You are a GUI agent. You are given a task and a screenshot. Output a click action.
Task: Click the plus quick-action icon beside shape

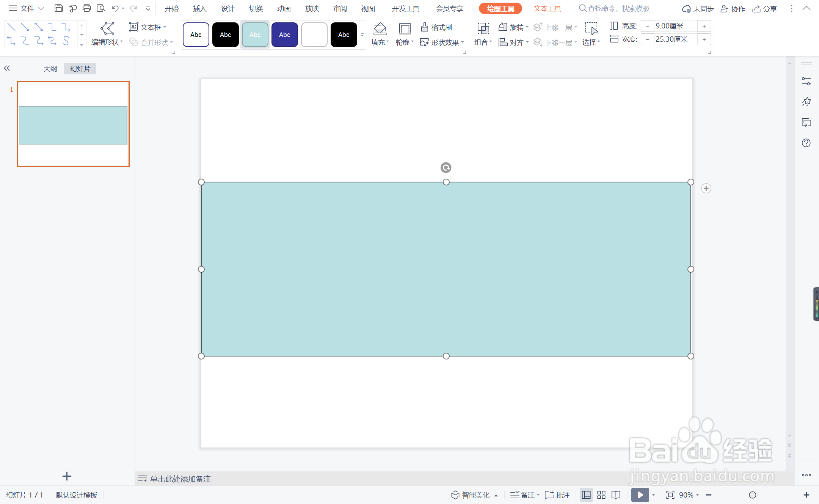tap(706, 188)
